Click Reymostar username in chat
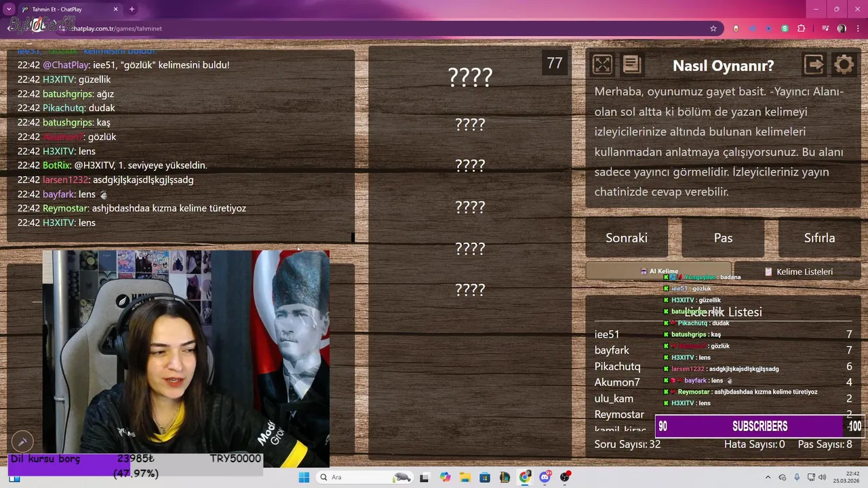This screenshot has height=488, width=868. tap(66, 208)
